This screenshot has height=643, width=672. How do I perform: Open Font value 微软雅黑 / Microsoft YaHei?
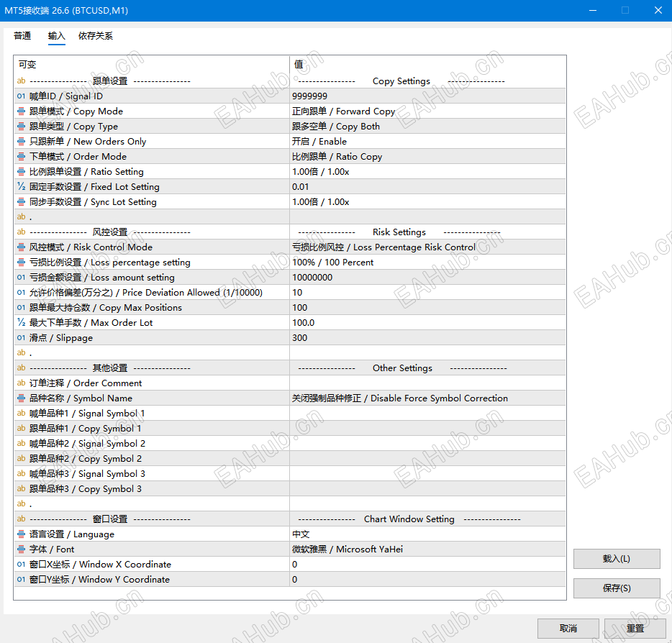(427, 549)
